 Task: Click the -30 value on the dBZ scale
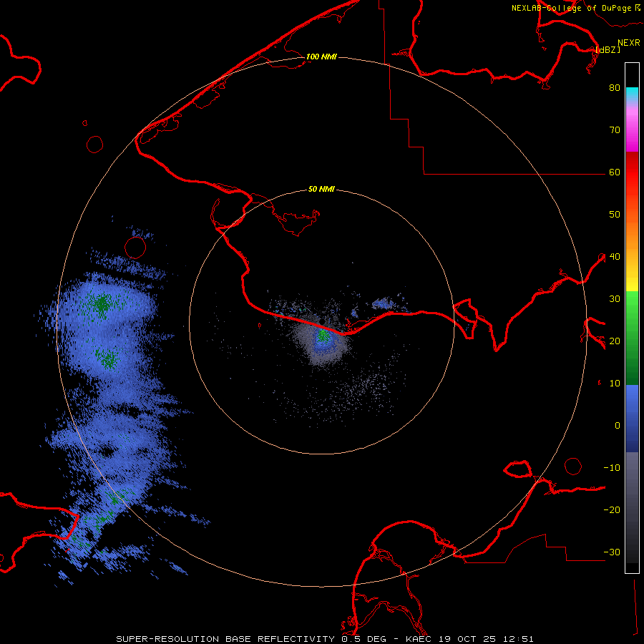pos(612,552)
